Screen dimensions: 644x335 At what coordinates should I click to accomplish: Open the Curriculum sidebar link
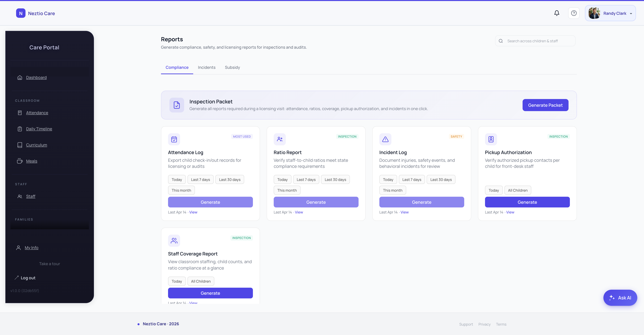(37, 145)
